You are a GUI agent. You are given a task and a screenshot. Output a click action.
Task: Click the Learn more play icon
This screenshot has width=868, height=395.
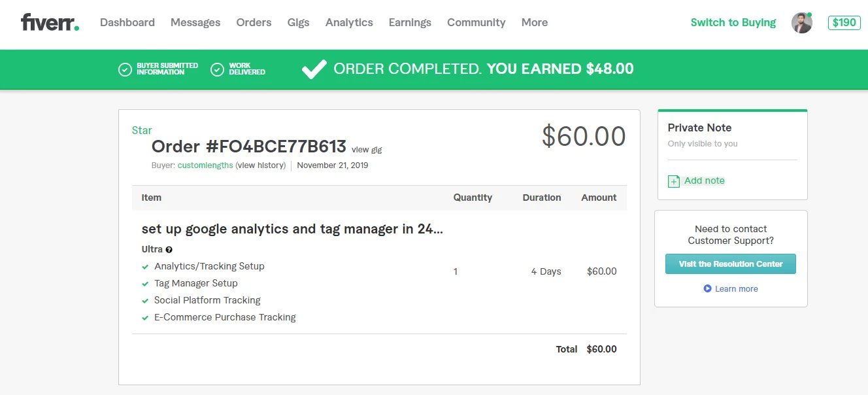[707, 288]
